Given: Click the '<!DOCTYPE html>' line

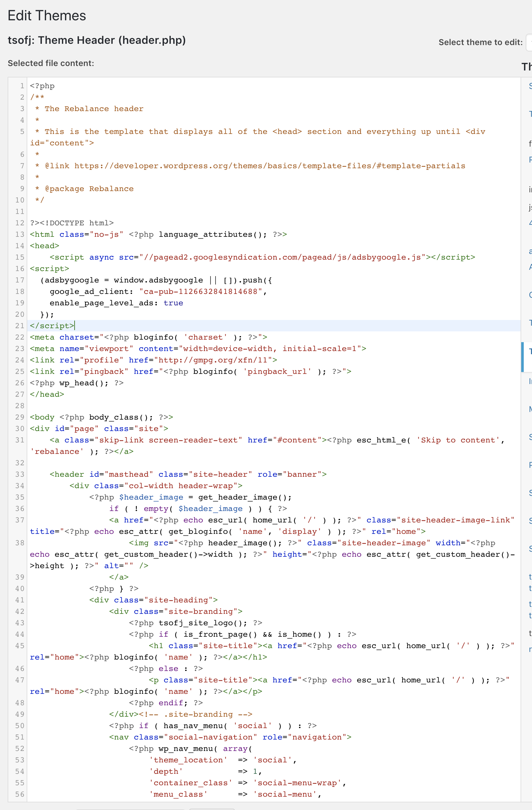Looking at the screenshot, I should (x=76, y=223).
